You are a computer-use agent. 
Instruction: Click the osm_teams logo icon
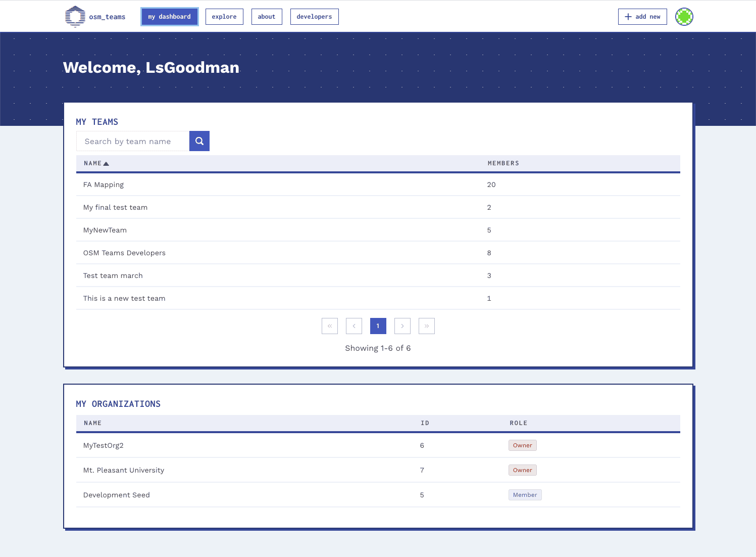click(x=75, y=16)
